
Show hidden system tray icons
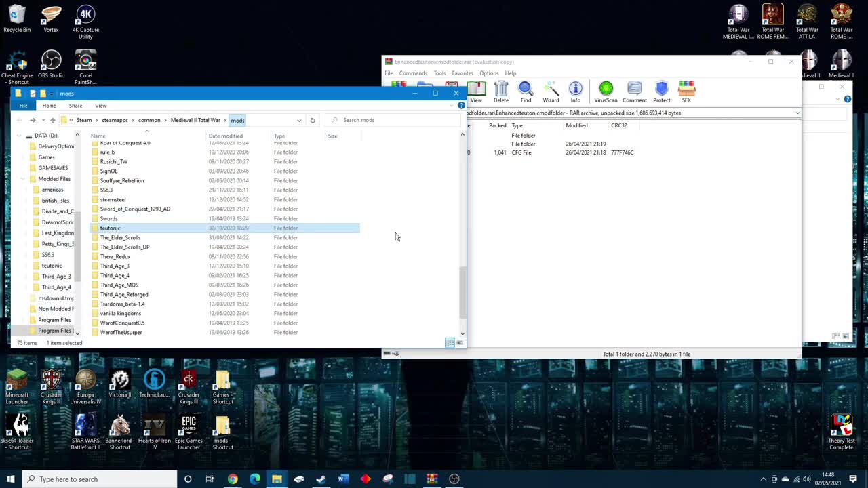coord(763,479)
